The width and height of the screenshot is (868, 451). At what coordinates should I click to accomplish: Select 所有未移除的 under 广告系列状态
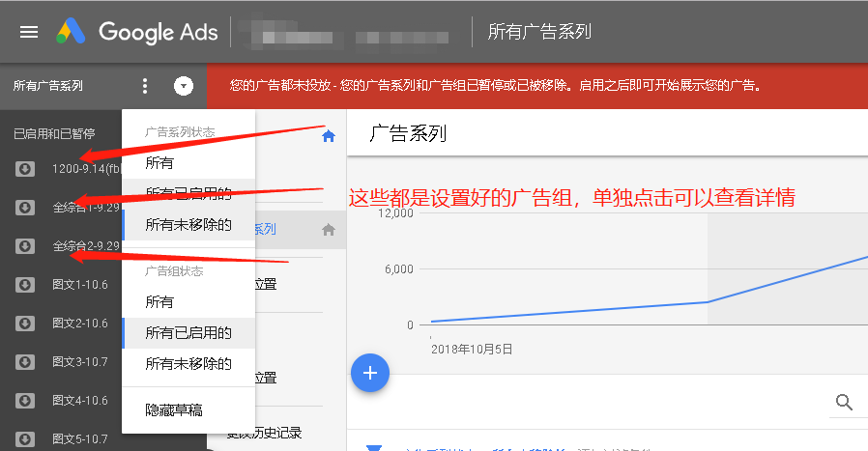tap(188, 225)
